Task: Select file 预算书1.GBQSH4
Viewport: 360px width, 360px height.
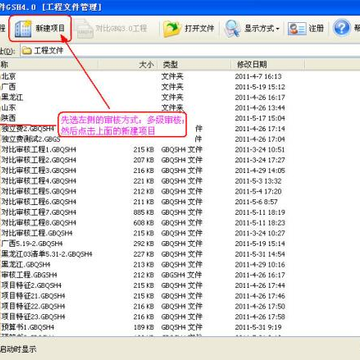Action: tap(28, 327)
